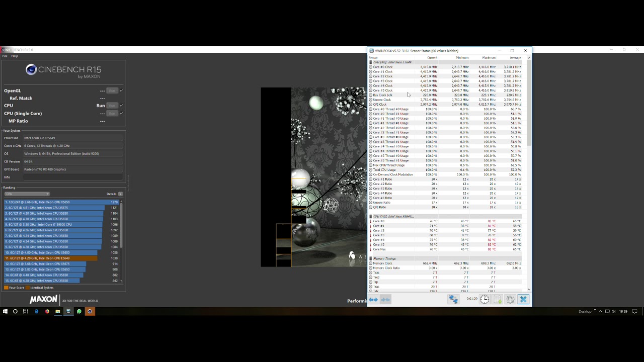
Task: Expand ranking Details arrow button
Action: point(120,194)
